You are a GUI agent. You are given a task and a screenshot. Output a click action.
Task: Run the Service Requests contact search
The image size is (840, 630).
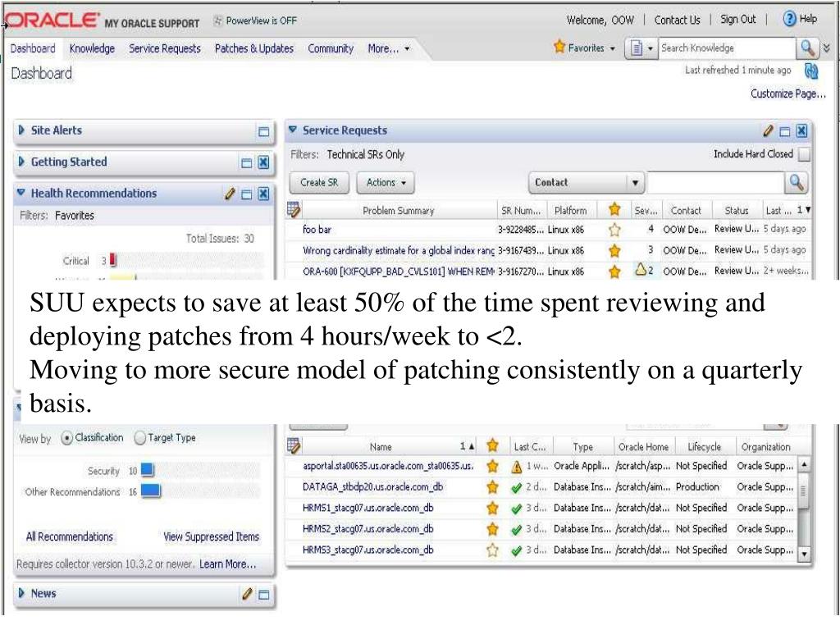(797, 183)
